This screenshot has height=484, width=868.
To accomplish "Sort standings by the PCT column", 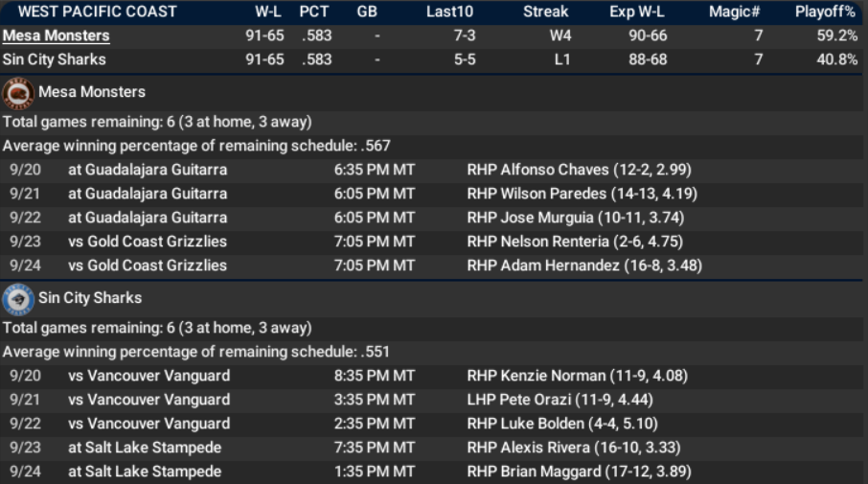I will click(x=314, y=12).
